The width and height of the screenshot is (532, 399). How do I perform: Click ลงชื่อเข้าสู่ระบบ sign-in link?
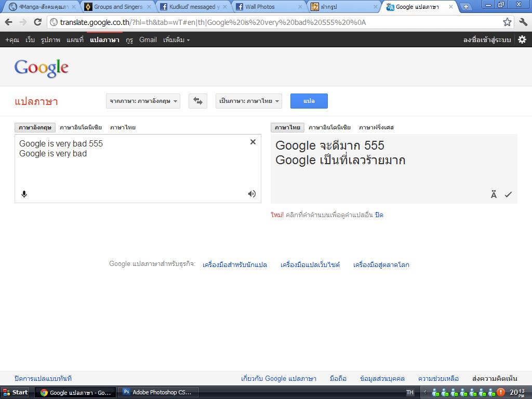point(487,39)
